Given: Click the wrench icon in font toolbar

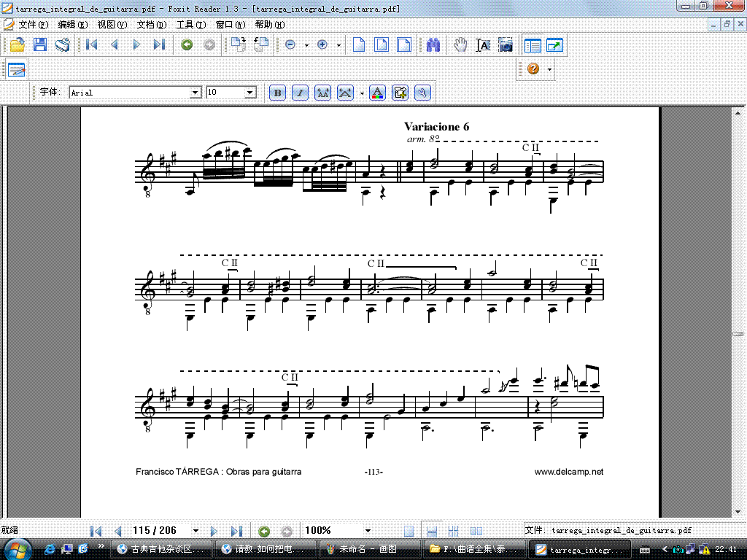Looking at the screenshot, I should (x=422, y=93).
